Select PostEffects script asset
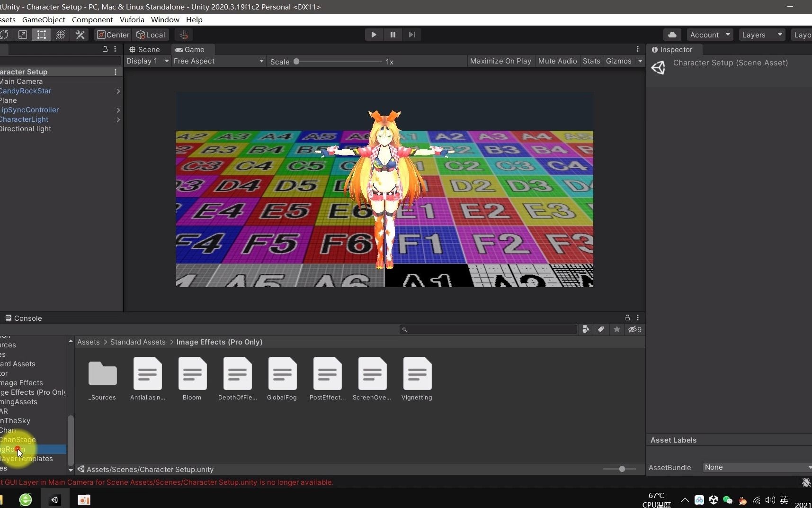The image size is (812, 508). pyautogui.click(x=328, y=379)
